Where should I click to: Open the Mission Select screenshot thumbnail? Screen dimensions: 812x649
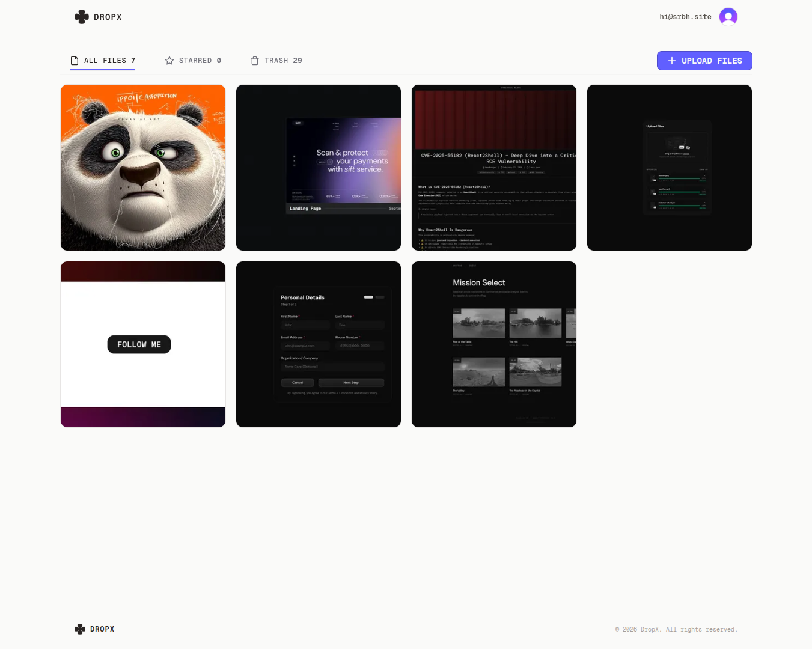tap(494, 344)
